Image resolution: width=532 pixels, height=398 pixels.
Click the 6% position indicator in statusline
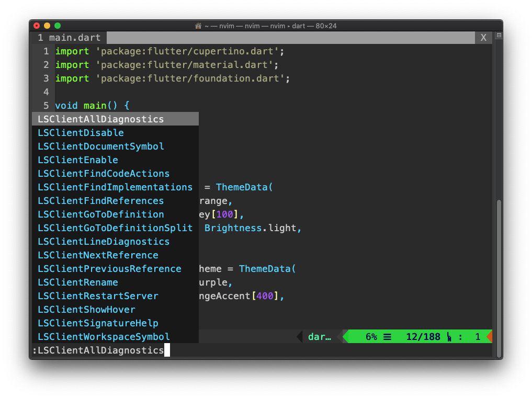point(371,337)
